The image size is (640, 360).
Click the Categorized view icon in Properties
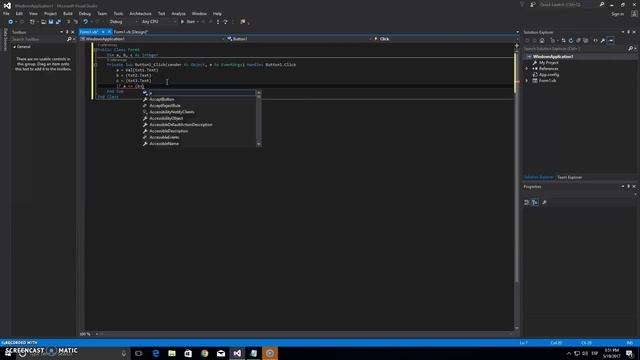(x=527, y=202)
